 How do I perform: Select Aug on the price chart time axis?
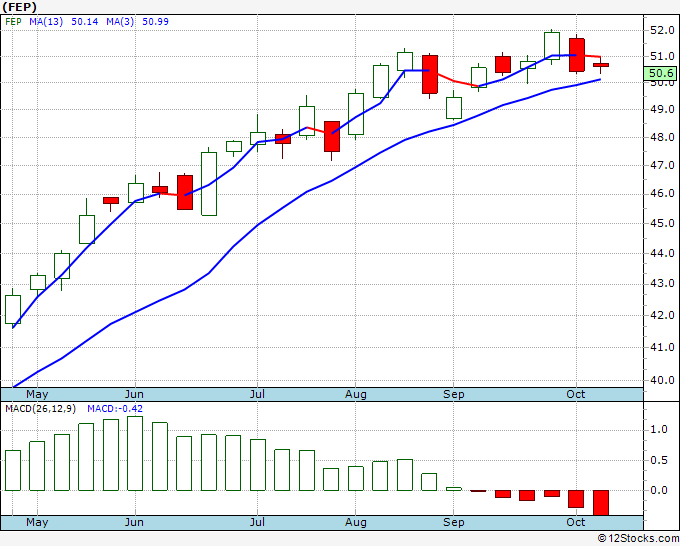click(x=356, y=394)
